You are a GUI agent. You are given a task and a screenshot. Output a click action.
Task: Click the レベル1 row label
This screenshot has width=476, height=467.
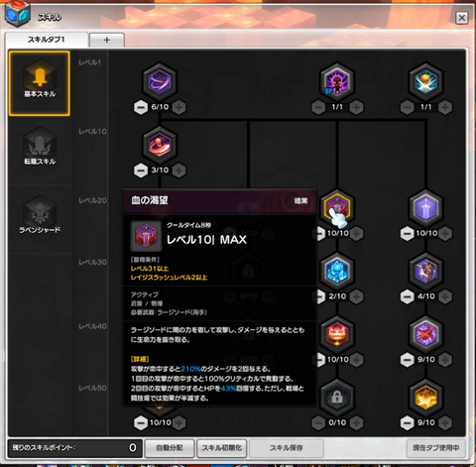(90, 62)
